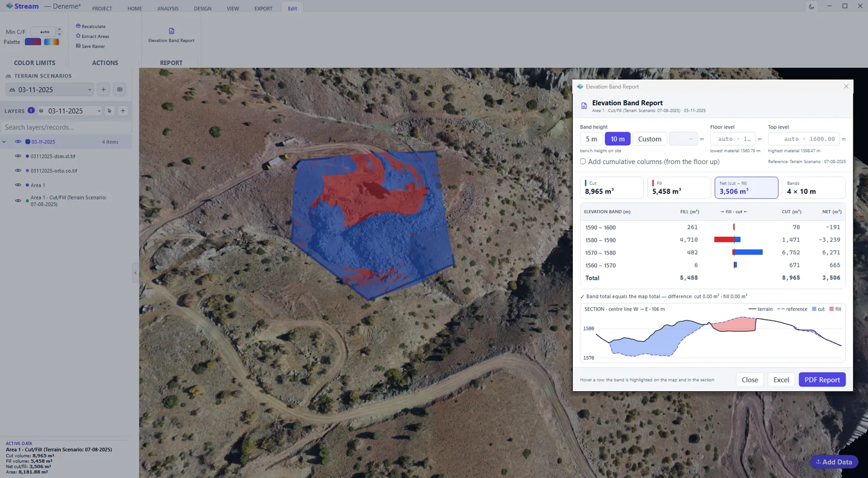Click the Net 3,506 m³ summary card
Image resolution: width=868 pixels, height=478 pixels.
[x=746, y=188]
